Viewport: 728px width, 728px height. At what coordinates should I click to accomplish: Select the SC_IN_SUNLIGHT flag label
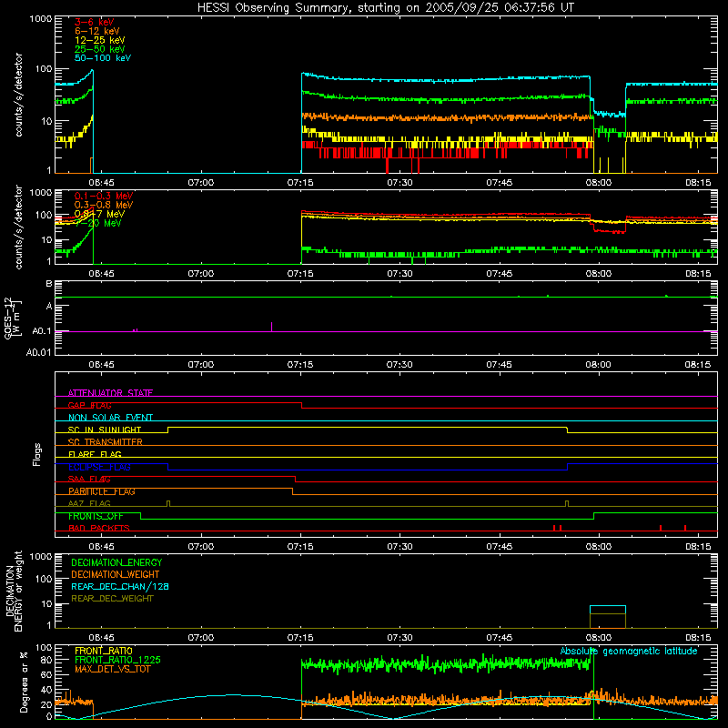tap(105, 430)
